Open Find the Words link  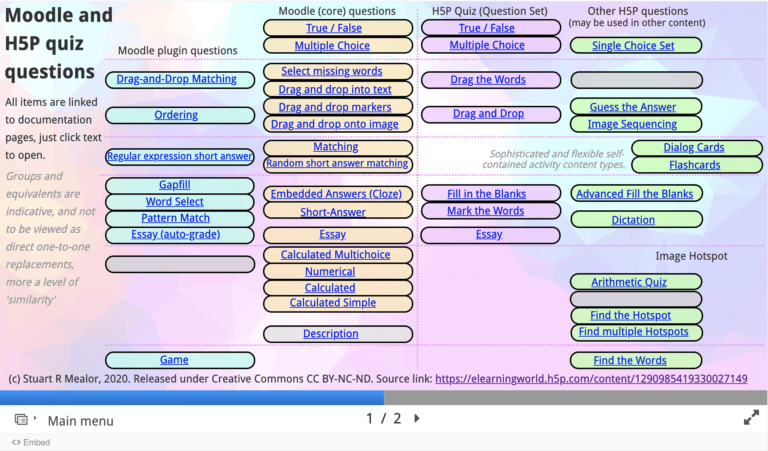[630, 360]
